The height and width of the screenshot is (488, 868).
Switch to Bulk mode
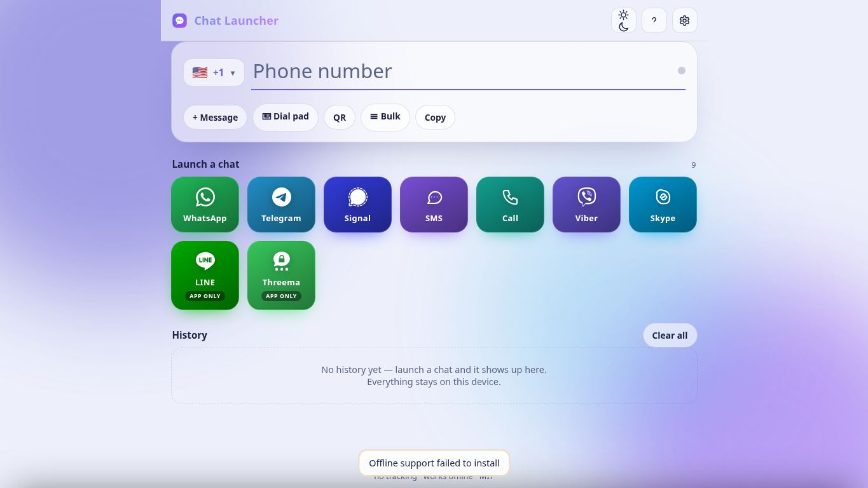pos(385,118)
